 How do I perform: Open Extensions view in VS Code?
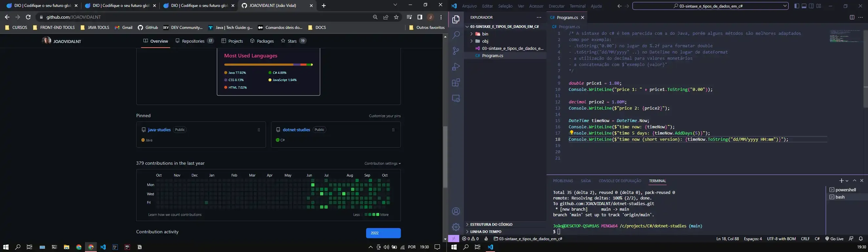(x=456, y=83)
